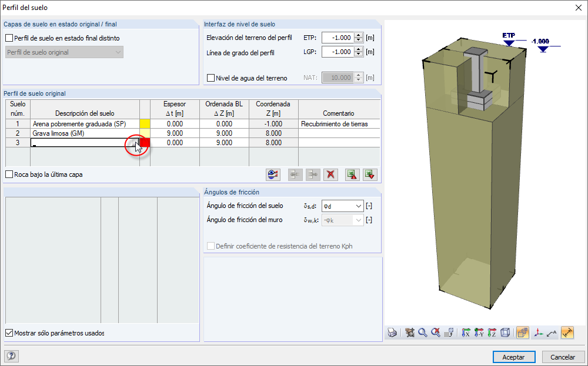This screenshot has height=366, width=588.
Task: Click Espesor 9.000 cell of soil 2
Action: pyautogui.click(x=175, y=133)
